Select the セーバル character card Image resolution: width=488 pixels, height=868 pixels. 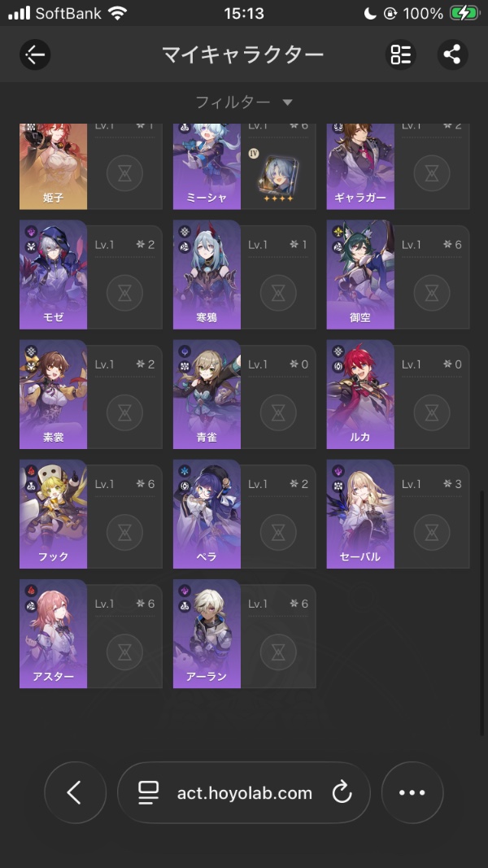coord(360,513)
